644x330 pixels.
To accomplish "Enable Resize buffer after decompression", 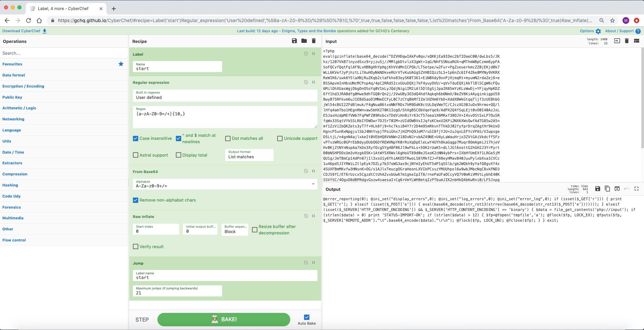I will 255,230.
